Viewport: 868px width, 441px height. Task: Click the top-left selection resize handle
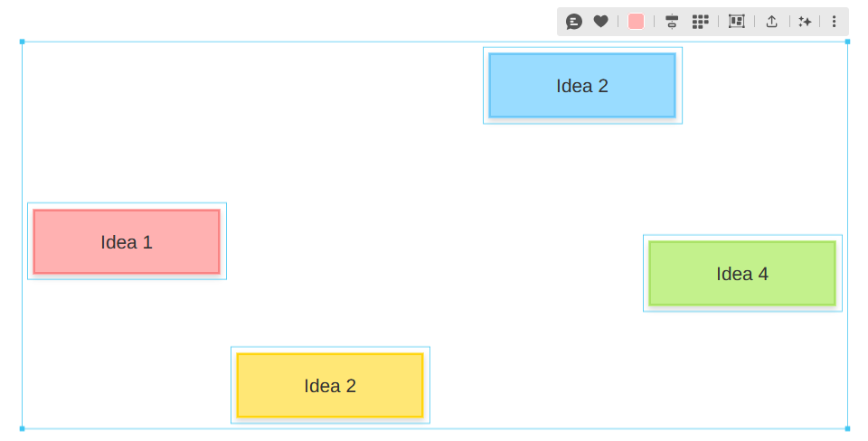click(22, 42)
